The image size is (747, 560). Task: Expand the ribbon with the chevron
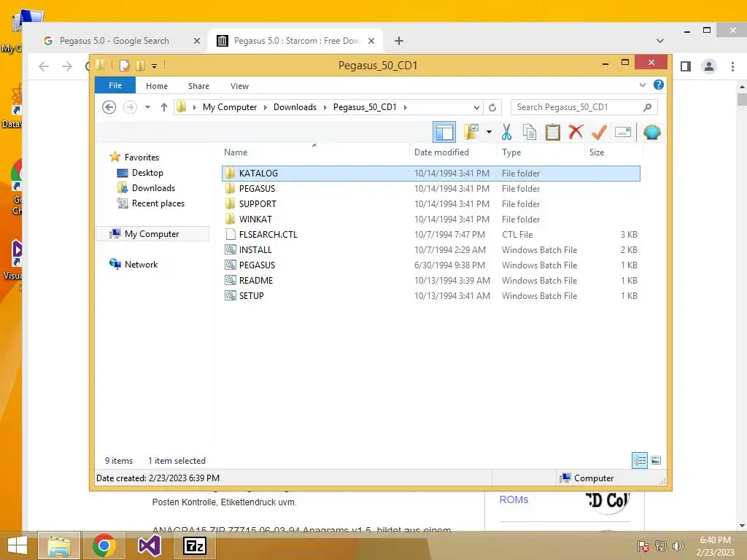(x=642, y=85)
